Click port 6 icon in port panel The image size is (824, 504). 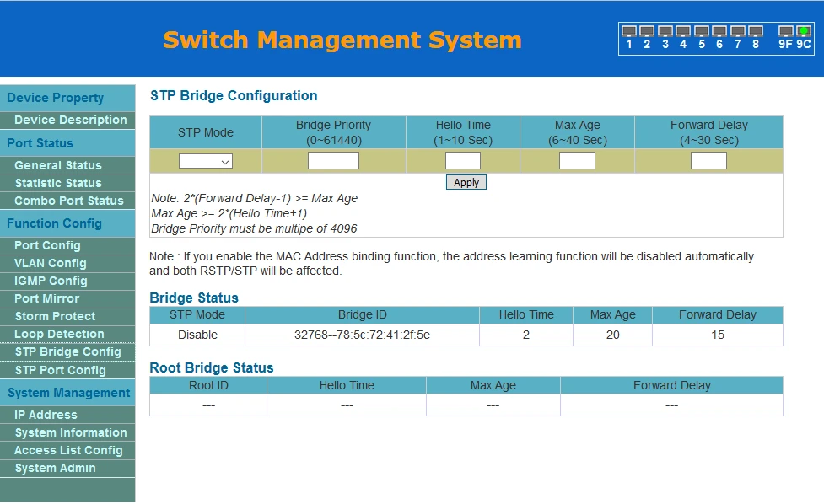[x=719, y=31]
